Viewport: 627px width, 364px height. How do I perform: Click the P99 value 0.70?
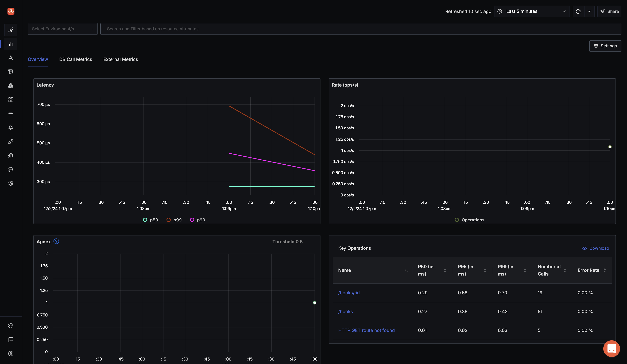click(502, 293)
